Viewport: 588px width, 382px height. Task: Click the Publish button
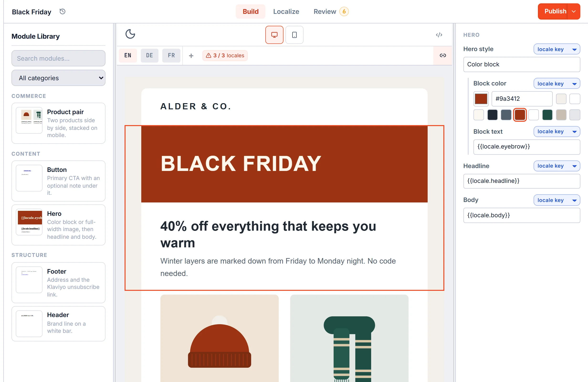click(x=553, y=11)
